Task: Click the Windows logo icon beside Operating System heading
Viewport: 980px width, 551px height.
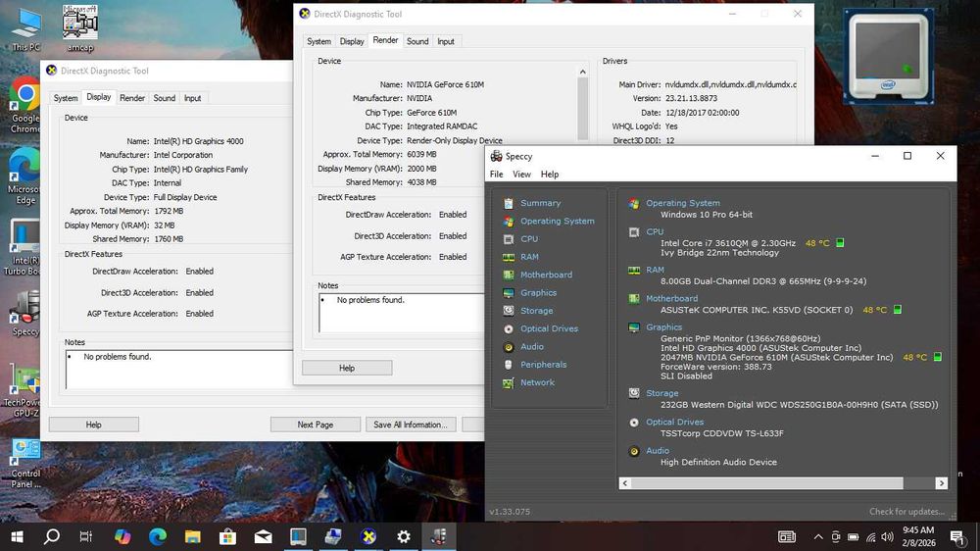Action: (x=634, y=203)
